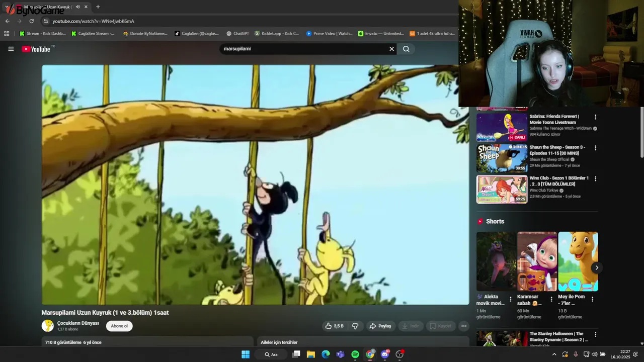
Task: Show hidden system tray icons chevron
Action: pyautogui.click(x=554, y=354)
